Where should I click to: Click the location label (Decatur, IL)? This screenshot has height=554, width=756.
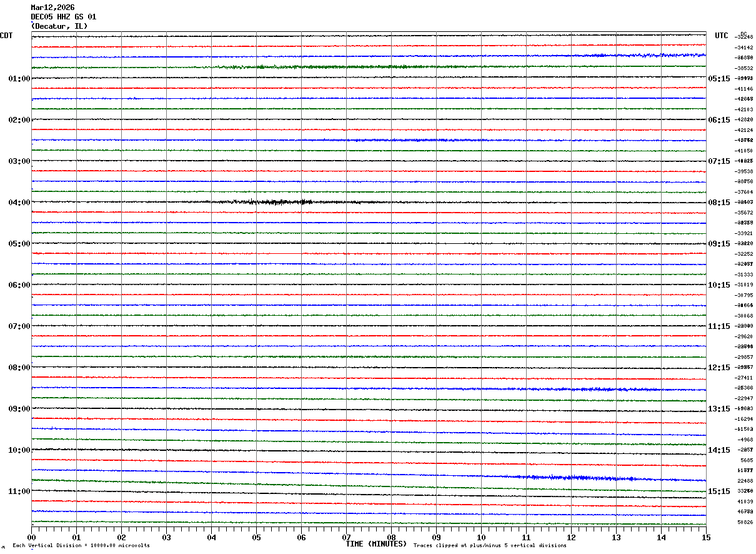59,26
